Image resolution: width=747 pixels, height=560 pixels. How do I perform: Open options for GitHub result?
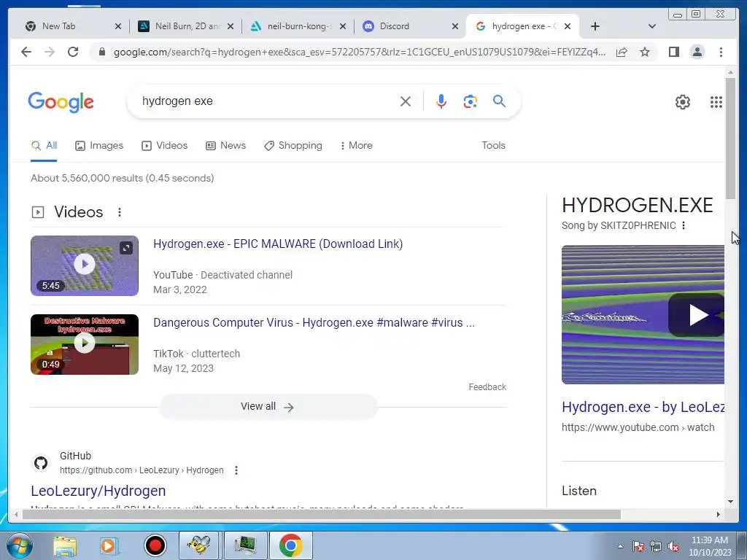[x=236, y=470]
